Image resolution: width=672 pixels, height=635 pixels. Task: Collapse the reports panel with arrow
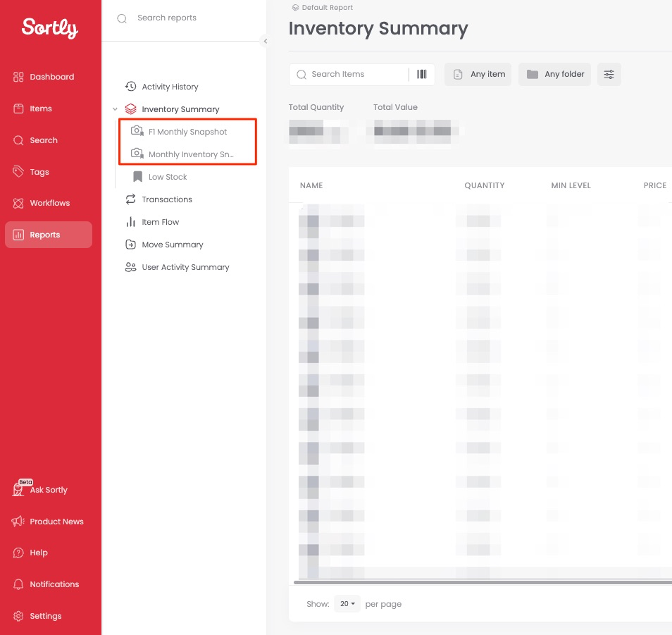tap(266, 42)
